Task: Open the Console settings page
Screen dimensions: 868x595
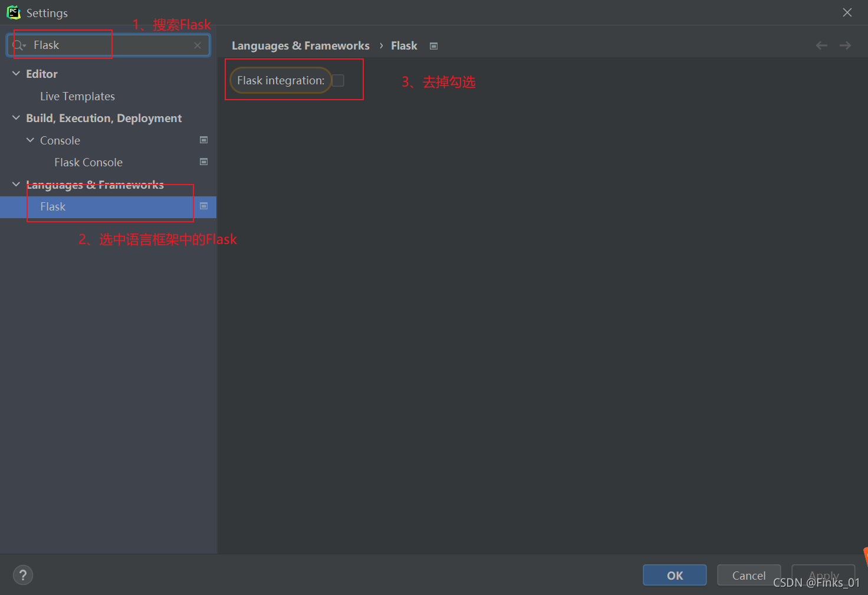Action: pos(60,140)
